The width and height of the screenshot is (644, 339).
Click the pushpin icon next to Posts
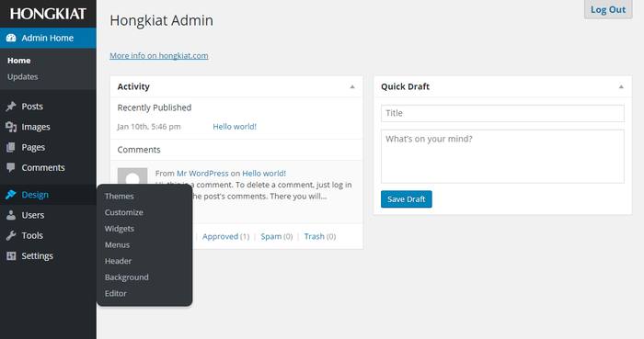coord(11,107)
